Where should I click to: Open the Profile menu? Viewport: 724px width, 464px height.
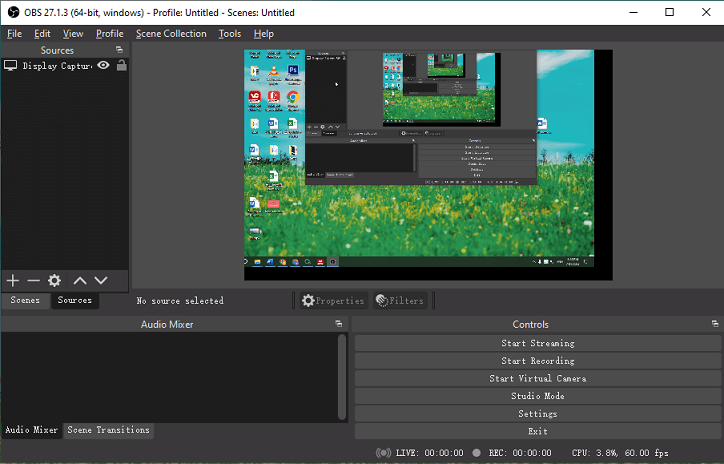tap(109, 34)
